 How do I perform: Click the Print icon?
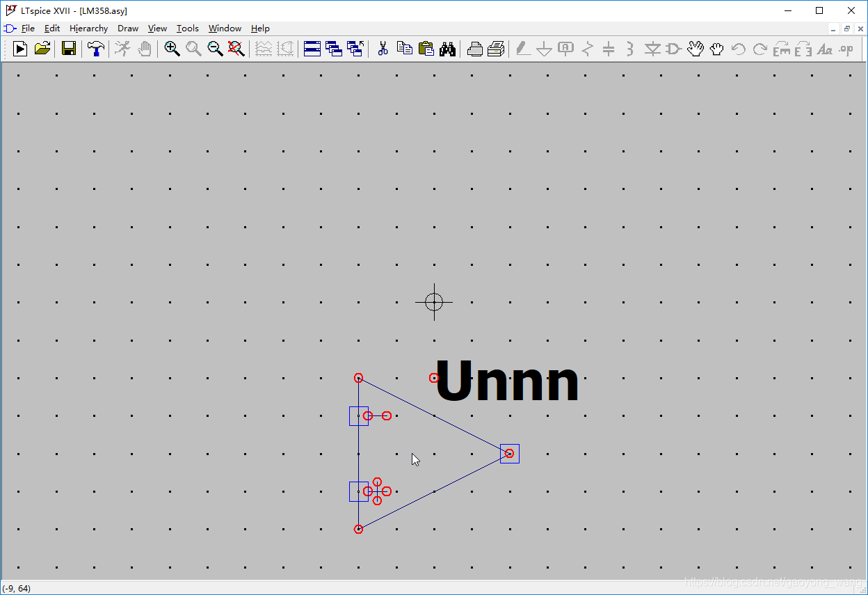point(496,49)
